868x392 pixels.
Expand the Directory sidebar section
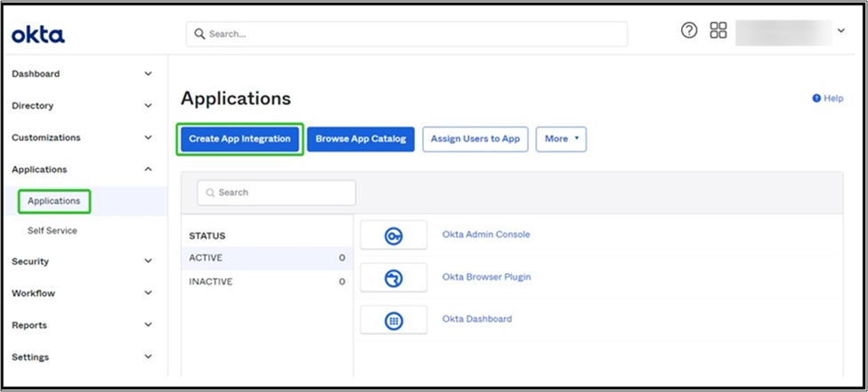[148, 106]
